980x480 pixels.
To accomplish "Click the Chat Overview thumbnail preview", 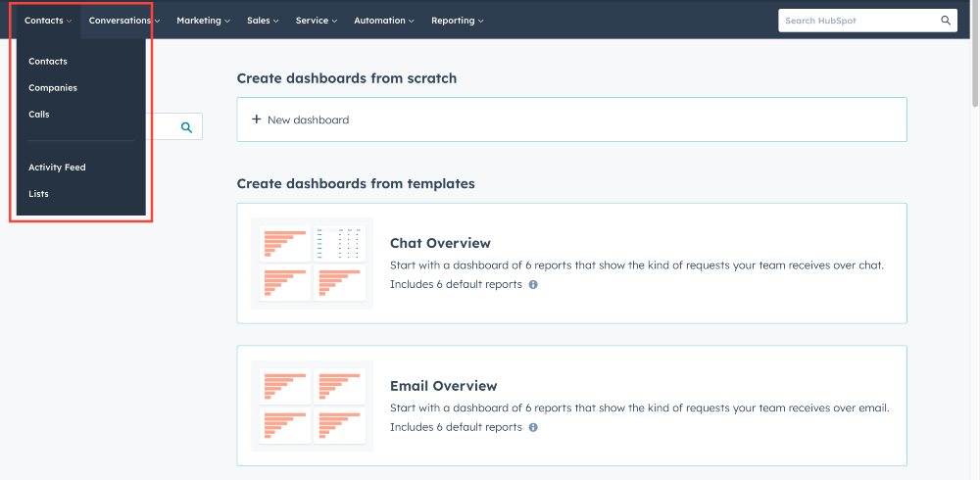I will pos(313,264).
